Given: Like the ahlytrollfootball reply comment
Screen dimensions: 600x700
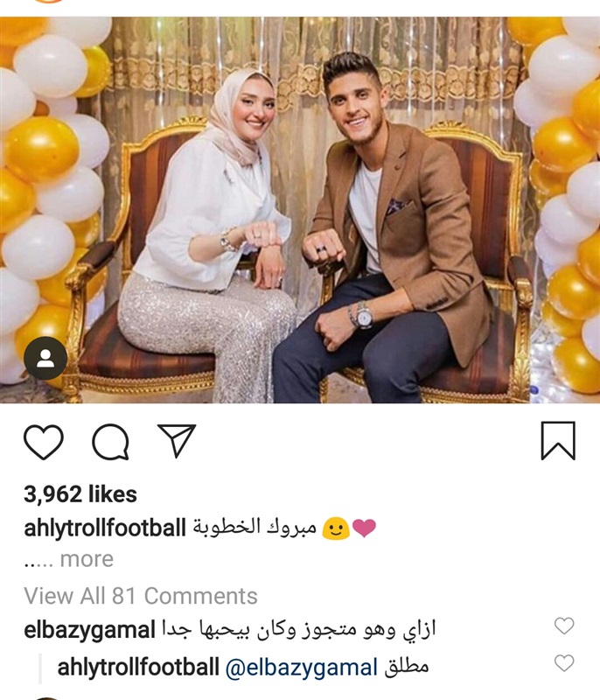Looking at the screenshot, I should pos(564,663).
